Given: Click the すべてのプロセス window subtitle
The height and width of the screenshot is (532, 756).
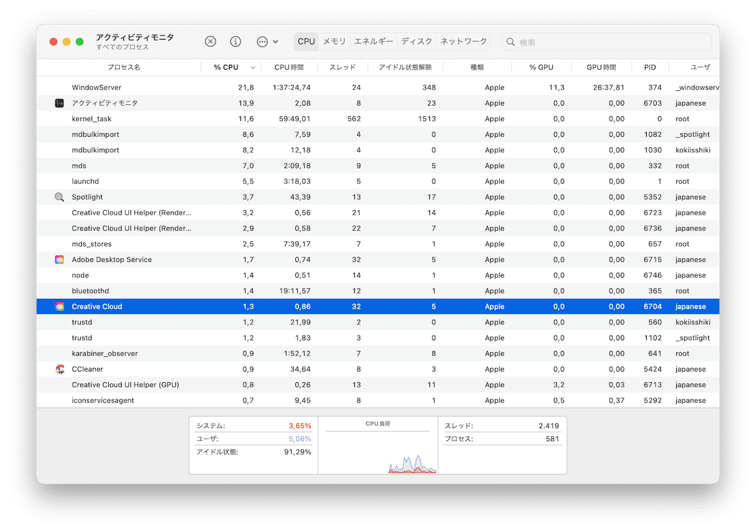Looking at the screenshot, I should pyautogui.click(x=122, y=47).
